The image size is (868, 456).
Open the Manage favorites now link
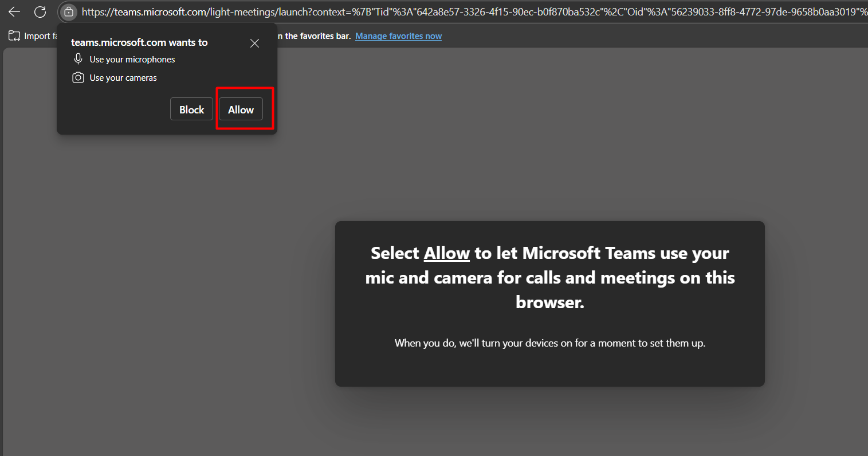click(398, 36)
